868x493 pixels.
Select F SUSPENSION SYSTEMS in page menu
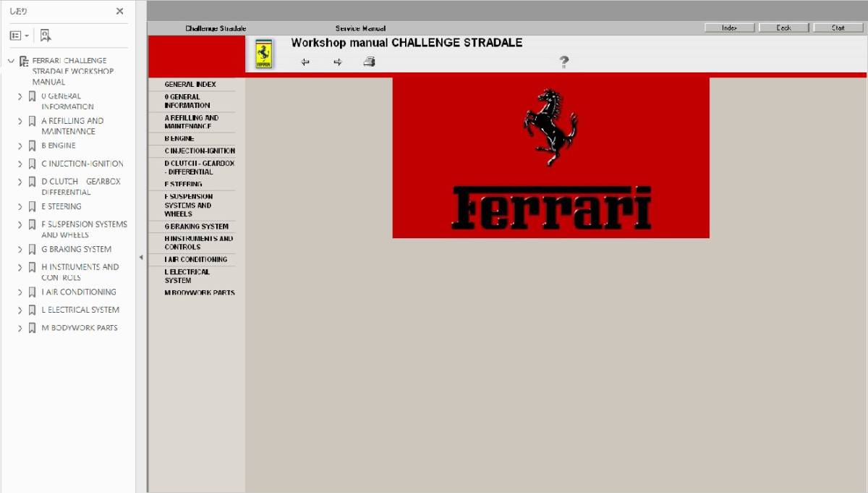[x=188, y=206]
